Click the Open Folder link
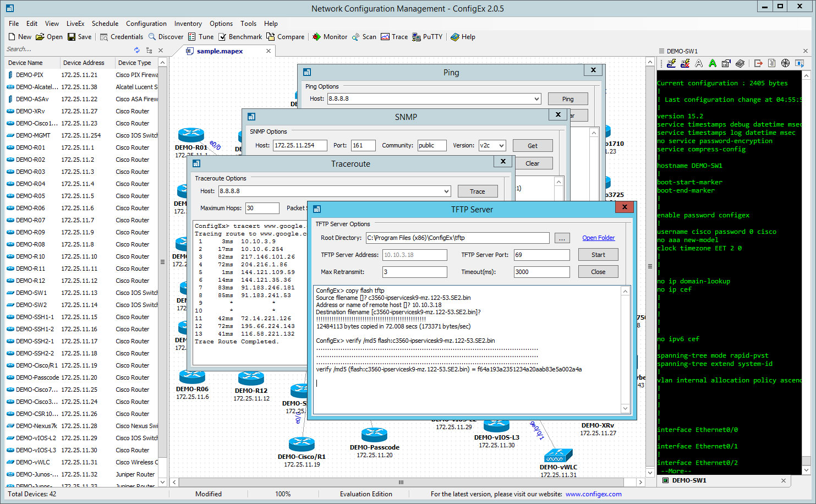The width and height of the screenshot is (816, 504). coord(598,238)
